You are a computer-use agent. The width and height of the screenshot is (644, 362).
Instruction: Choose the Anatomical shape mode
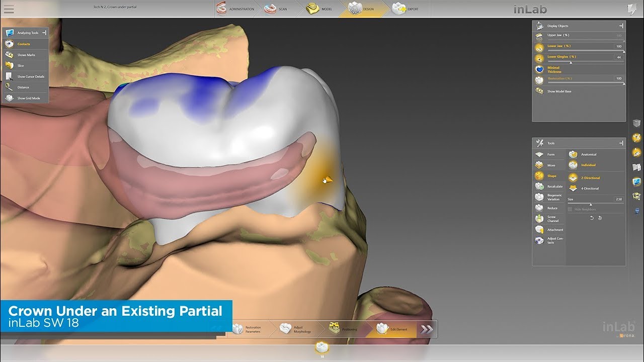pyautogui.click(x=584, y=154)
